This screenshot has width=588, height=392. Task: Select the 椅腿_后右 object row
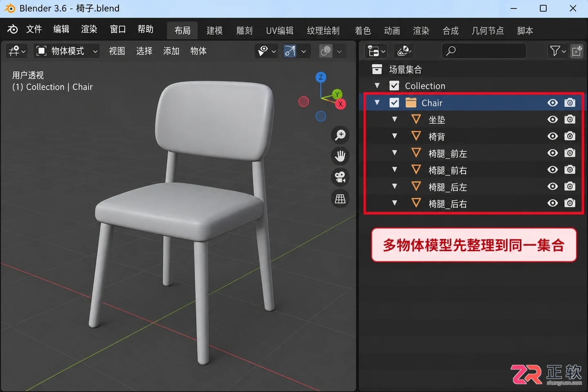473,203
